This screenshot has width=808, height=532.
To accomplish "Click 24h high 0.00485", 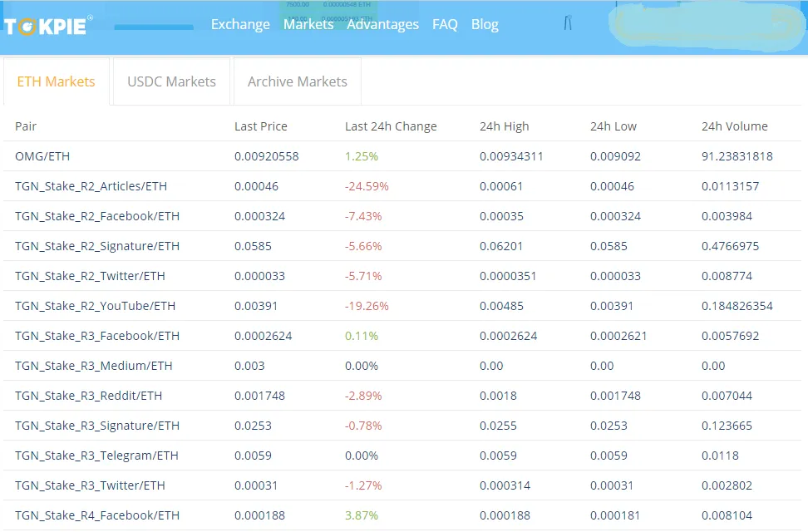I will click(501, 306).
